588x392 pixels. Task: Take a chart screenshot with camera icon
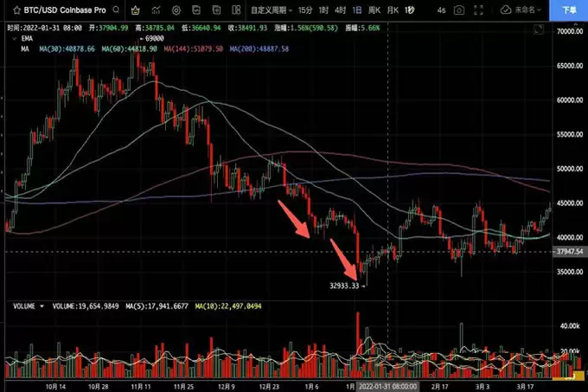(459, 12)
